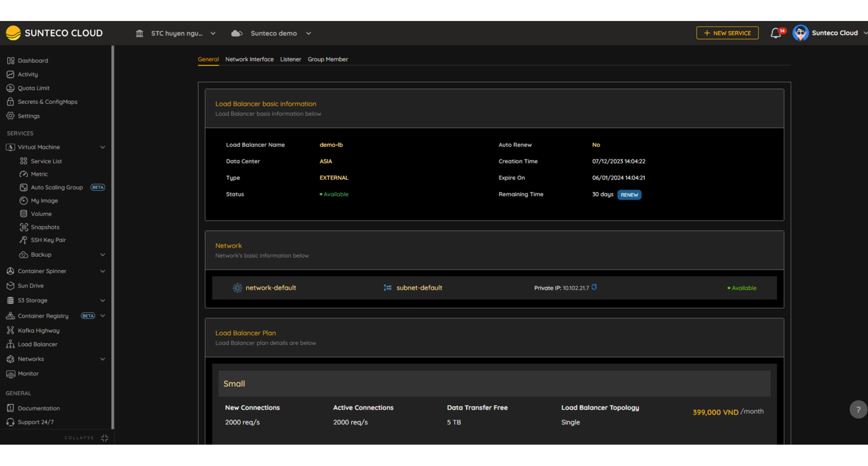Image resolution: width=868 pixels, height=466 pixels.
Task: Open Kafka Highway service
Action: point(38,330)
